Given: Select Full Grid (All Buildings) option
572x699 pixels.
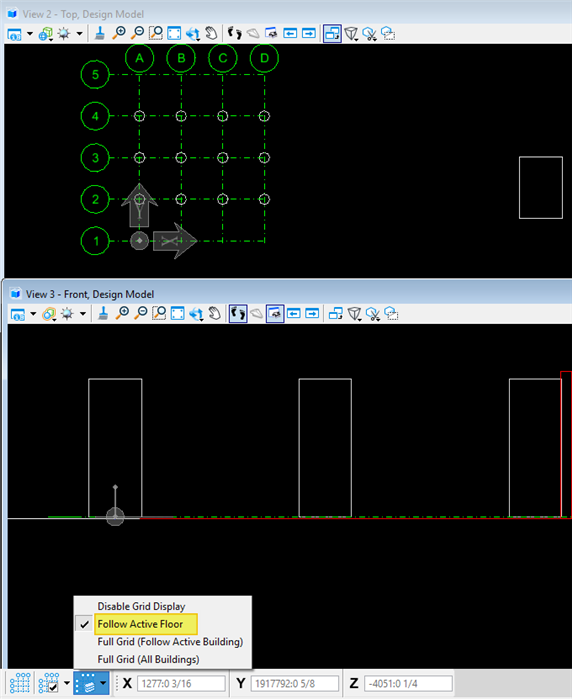Looking at the screenshot, I should 148,659.
